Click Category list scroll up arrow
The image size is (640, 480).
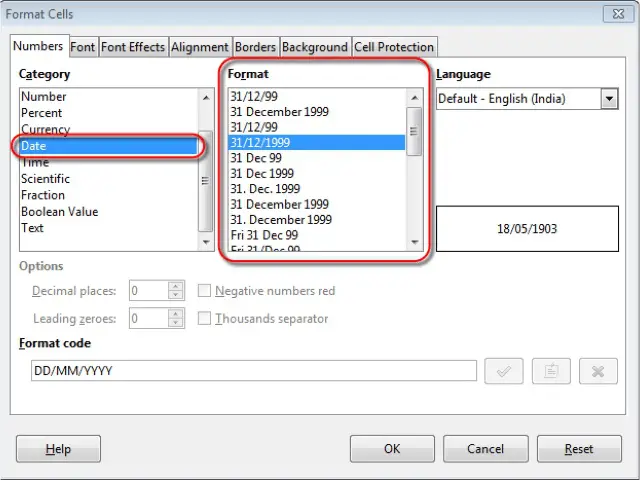(206, 98)
